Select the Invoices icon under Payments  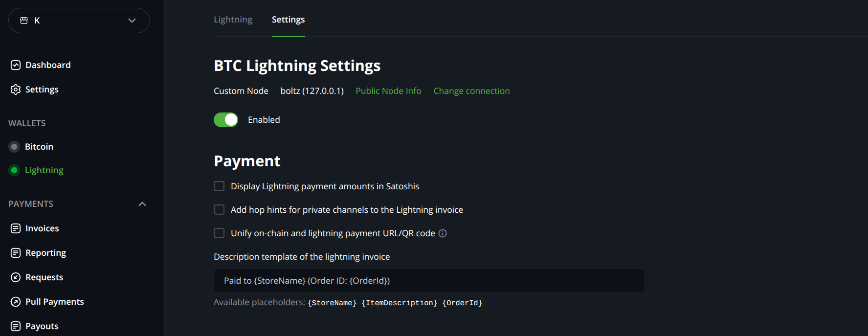[16, 228]
